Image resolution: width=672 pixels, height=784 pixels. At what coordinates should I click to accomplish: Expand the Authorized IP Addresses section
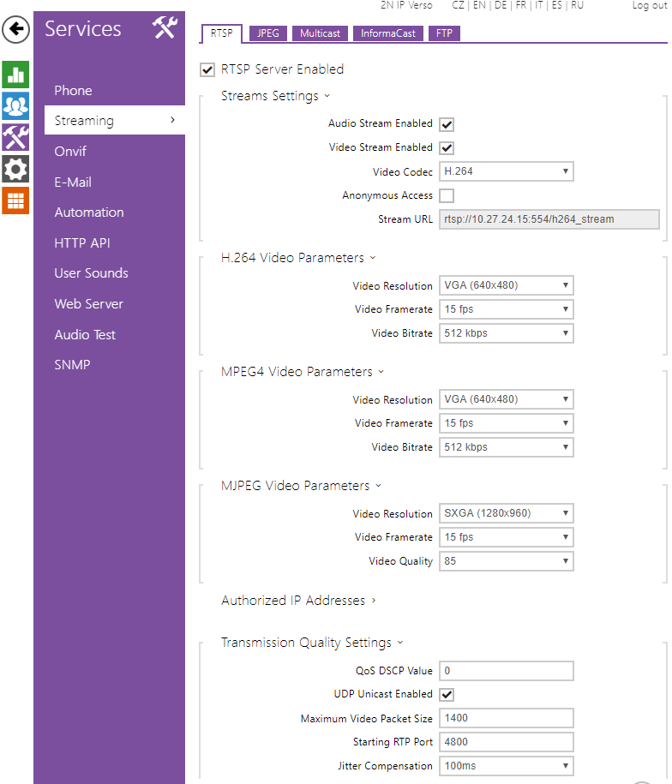[x=298, y=601]
